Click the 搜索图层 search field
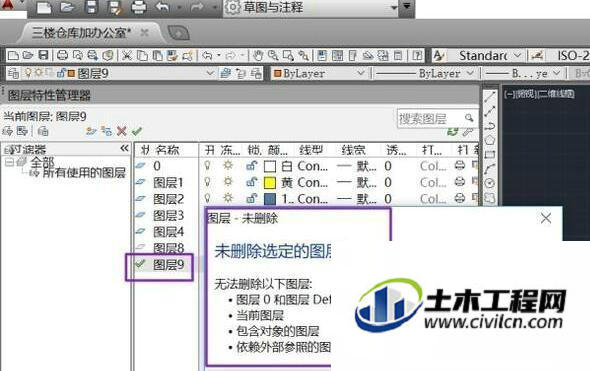590x371 pixels. pos(437,119)
